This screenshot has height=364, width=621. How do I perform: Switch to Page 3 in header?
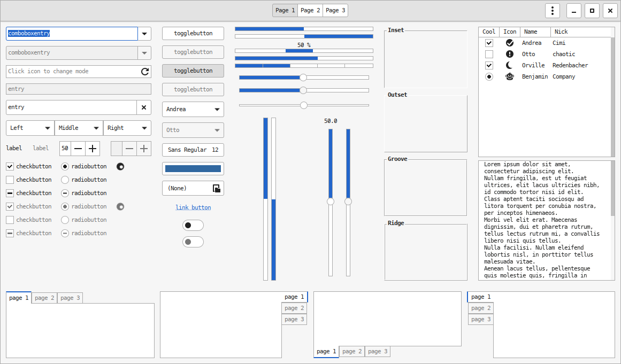pos(335,10)
